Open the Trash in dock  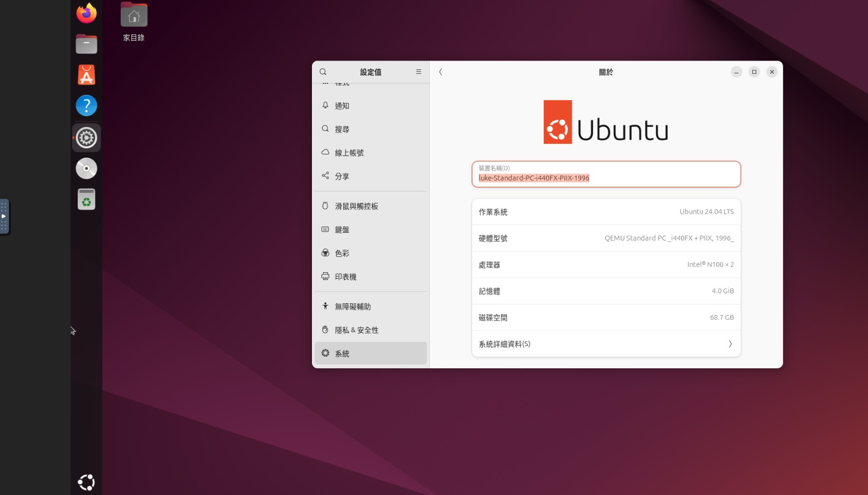(x=86, y=199)
